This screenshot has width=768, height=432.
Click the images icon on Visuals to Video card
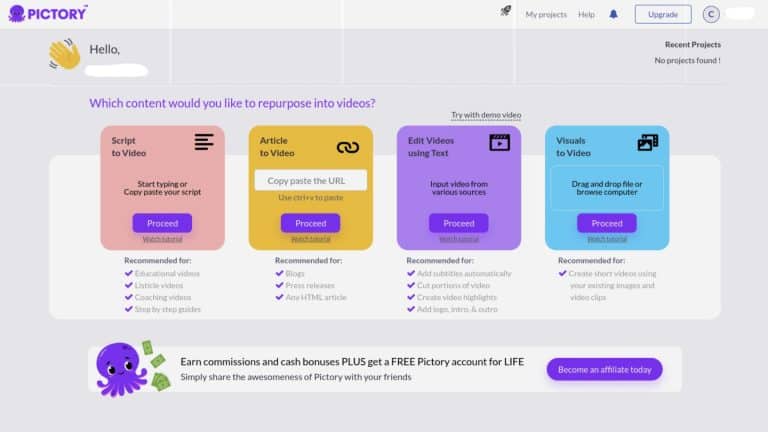point(648,143)
